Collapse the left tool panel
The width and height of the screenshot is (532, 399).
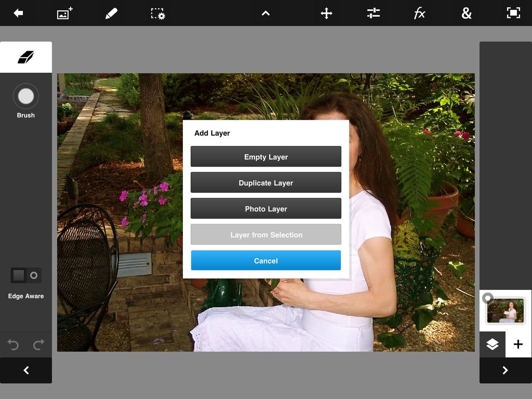click(26, 370)
